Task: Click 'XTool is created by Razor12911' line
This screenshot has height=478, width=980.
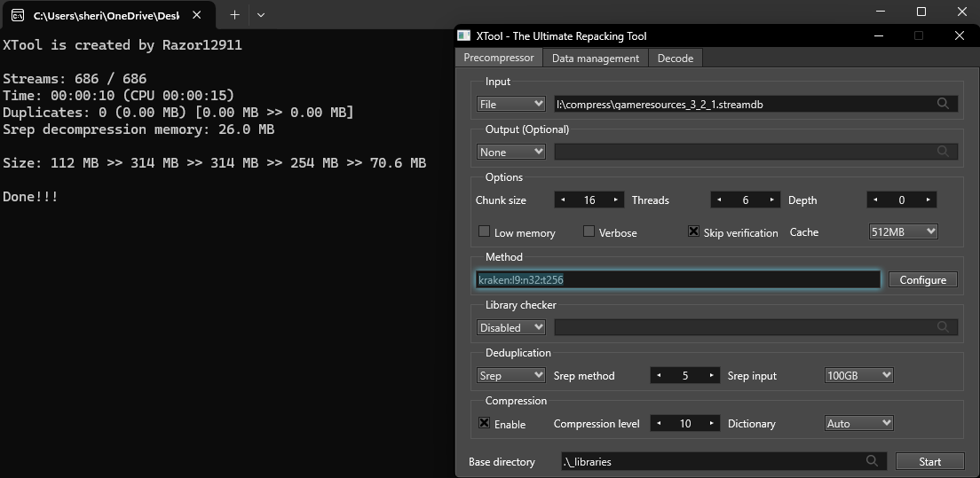Action: click(122, 45)
